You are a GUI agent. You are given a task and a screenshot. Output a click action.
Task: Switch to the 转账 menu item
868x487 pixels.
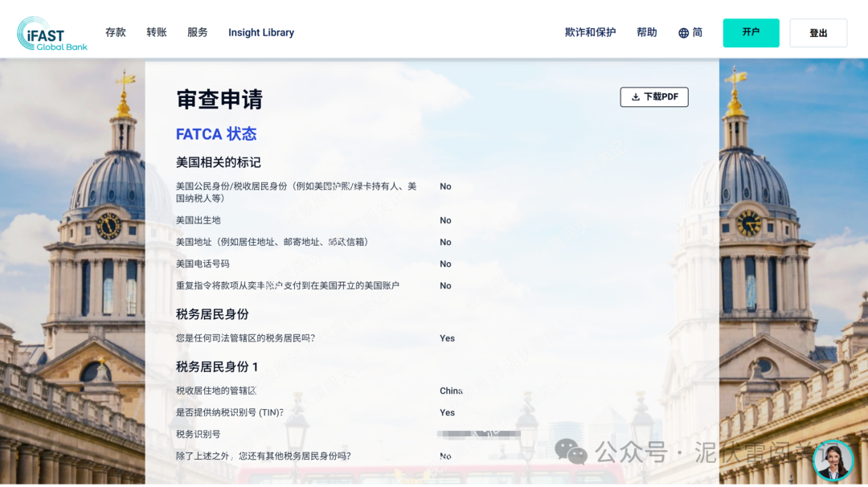156,32
